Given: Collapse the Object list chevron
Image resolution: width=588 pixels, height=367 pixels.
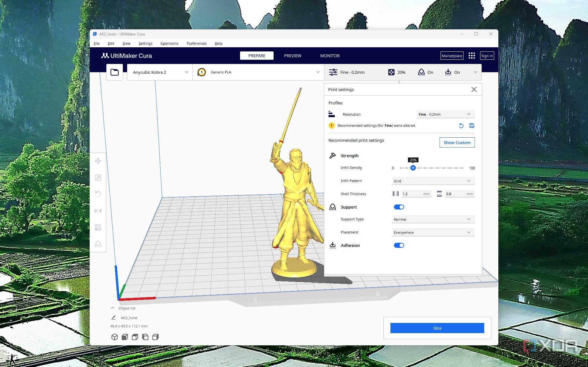Looking at the screenshot, I should (x=112, y=308).
